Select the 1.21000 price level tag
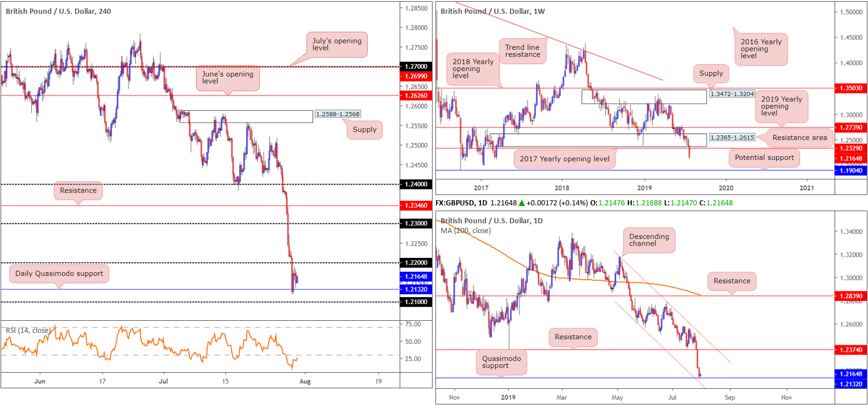Image resolution: width=868 pixels, height=405 pixels. 416,302
